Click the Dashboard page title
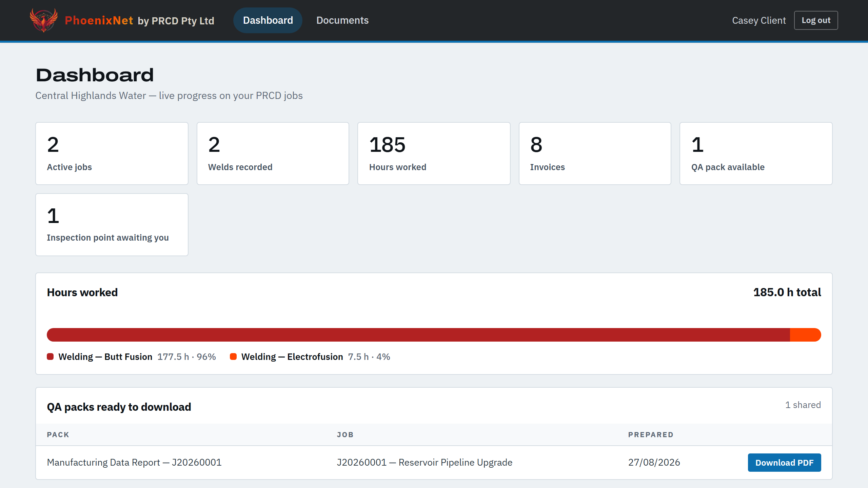The image size is (868, 488). (x=95, y=75)
